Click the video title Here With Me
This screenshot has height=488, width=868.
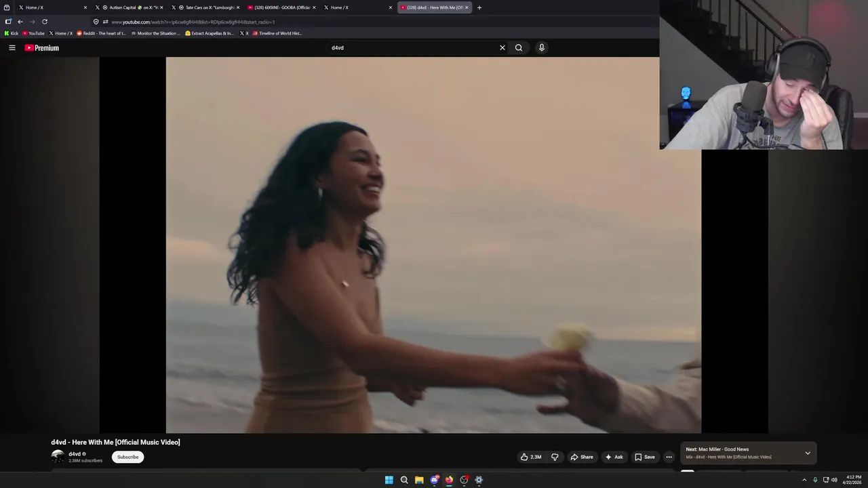point(115,442)
